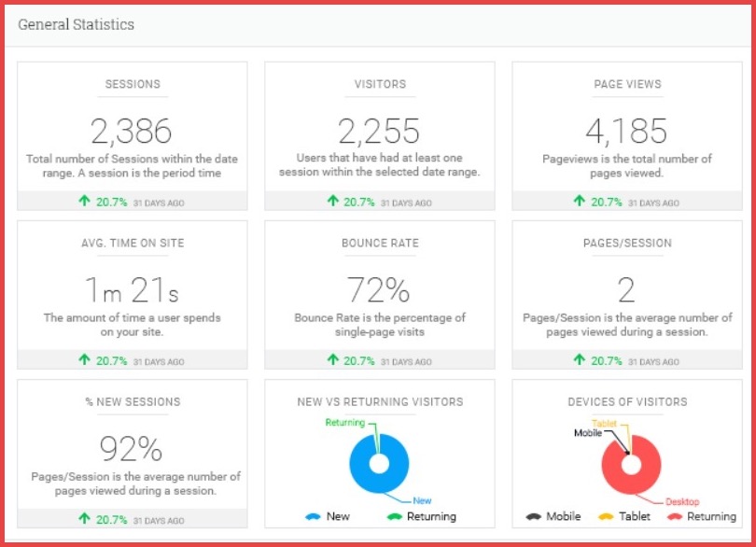
Task: Click the Devices of Visitors card title
Action: click(x=627, y=401)
